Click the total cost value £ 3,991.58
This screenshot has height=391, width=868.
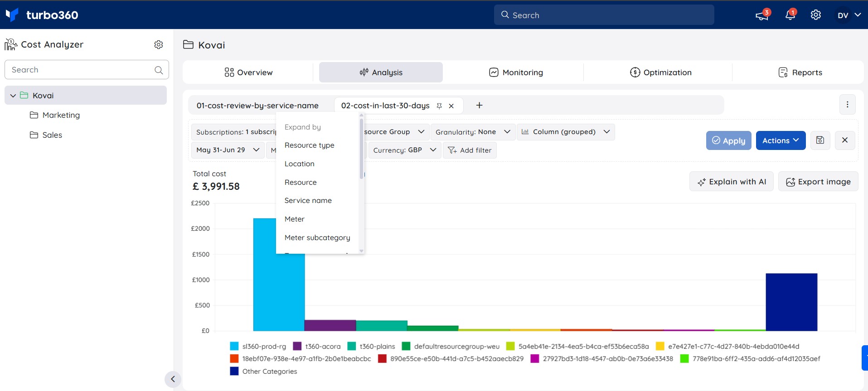216,187
